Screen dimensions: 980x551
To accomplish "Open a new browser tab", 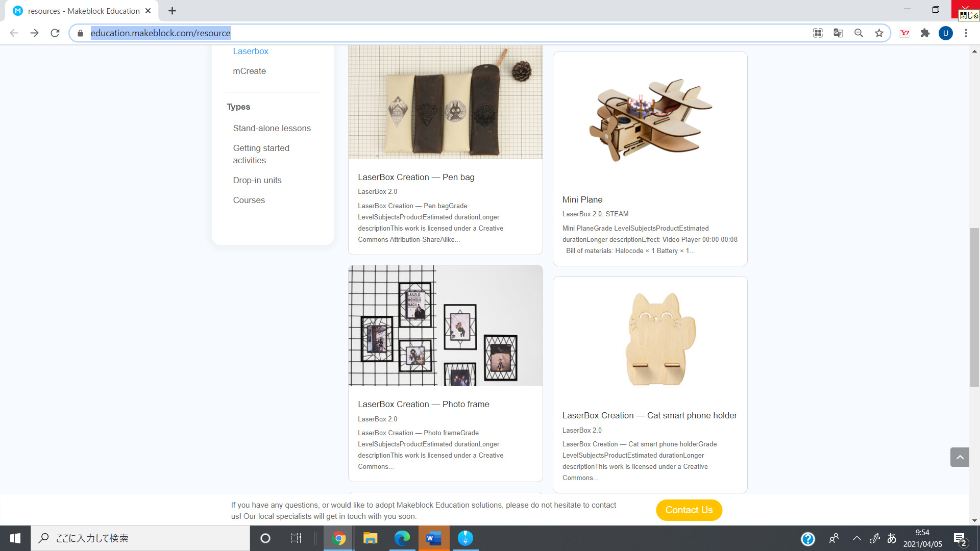I will click(172, 11).
